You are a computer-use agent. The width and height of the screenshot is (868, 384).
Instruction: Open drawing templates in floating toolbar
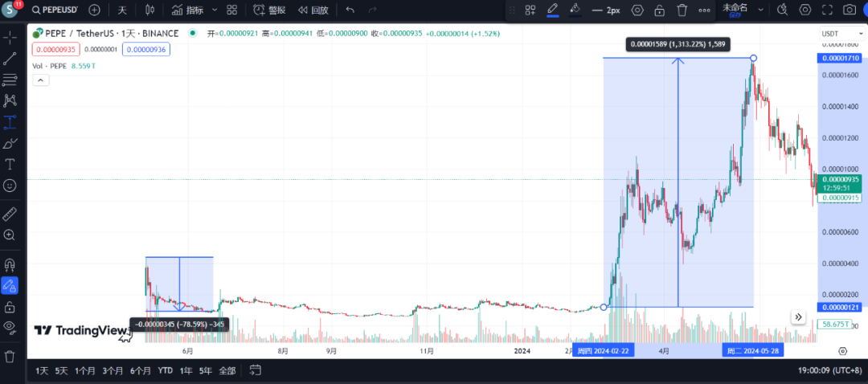tap(530, 10)
